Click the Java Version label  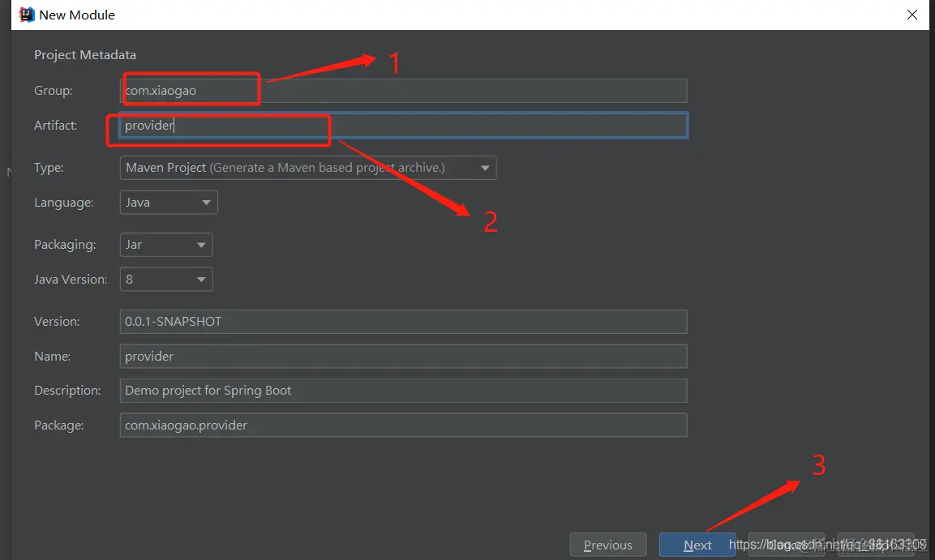(x=71, y=279)
